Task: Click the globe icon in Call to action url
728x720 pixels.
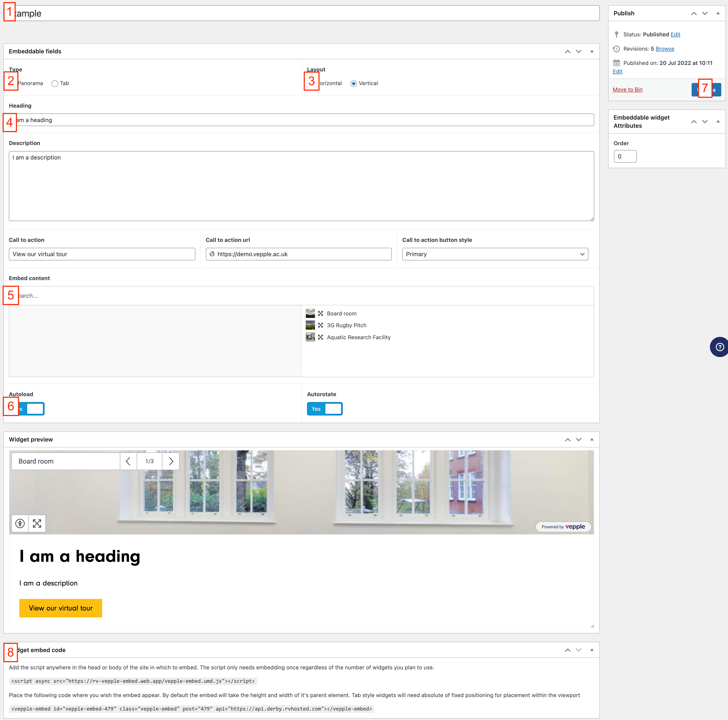Action: point(213,254)
